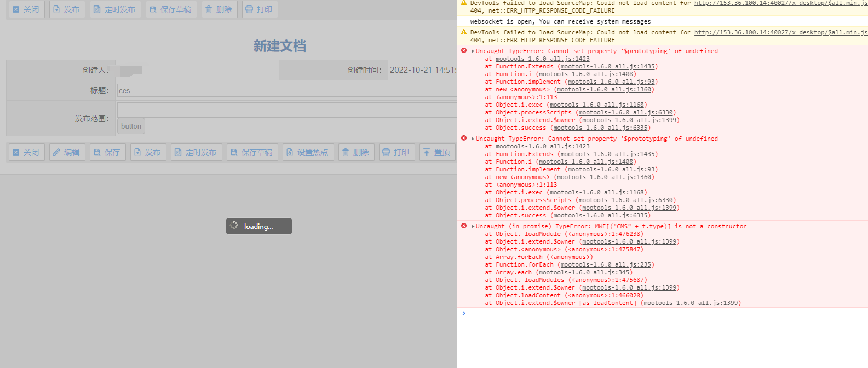Click the top toolbar 关闭 close icon
The height and width of the screenshot is (368, 868).
tap(16, 9)
